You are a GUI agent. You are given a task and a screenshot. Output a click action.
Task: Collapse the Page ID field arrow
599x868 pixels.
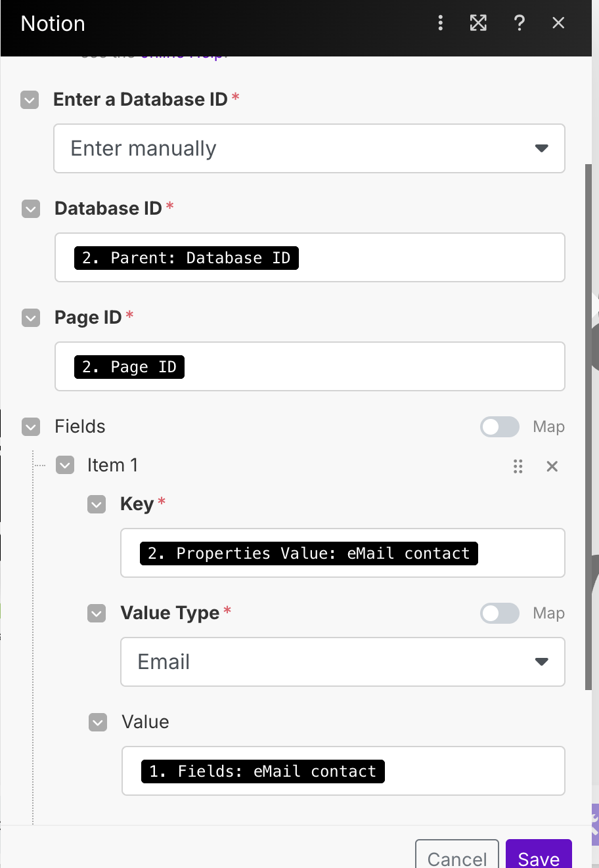pos(31,318)
